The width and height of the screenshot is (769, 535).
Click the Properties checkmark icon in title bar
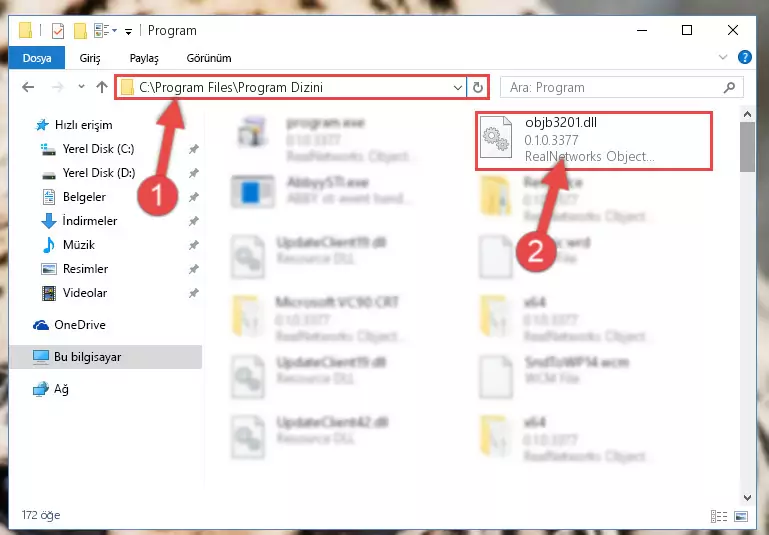(58, 31)
